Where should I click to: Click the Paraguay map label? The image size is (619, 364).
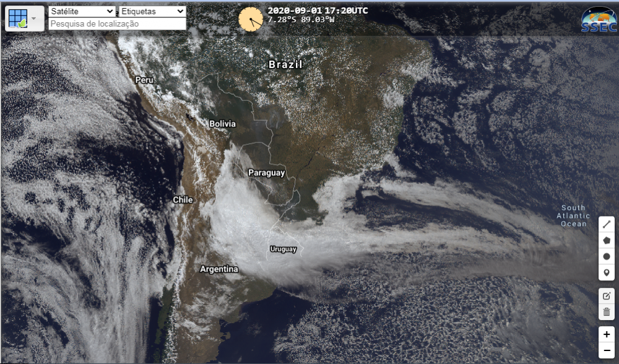(266, 173)
